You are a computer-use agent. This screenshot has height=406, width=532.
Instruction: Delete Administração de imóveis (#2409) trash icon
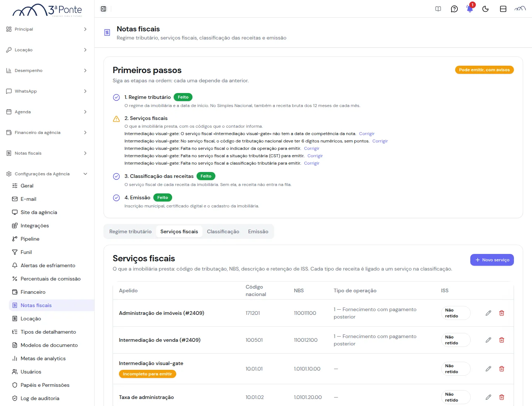tap(502, 313)
